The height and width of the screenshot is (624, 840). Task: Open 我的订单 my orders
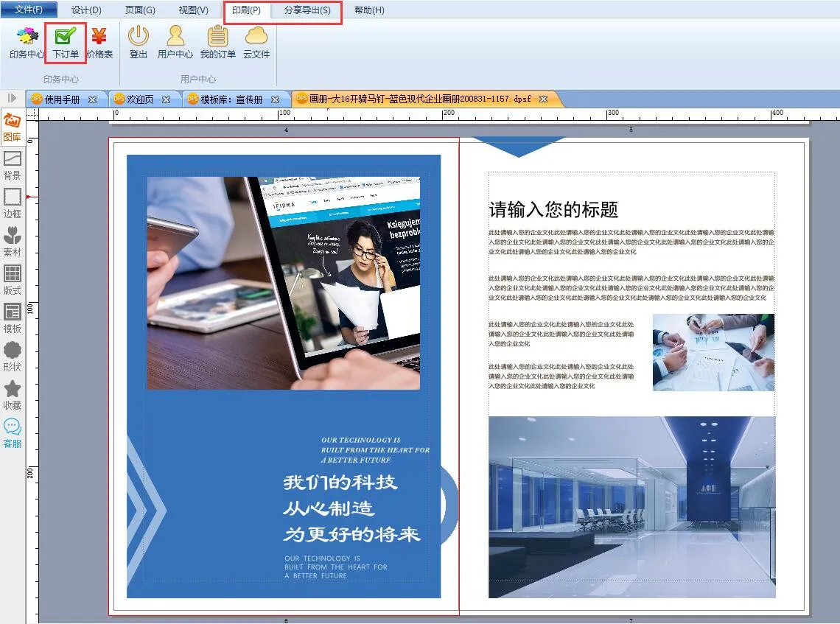(217, 43)
